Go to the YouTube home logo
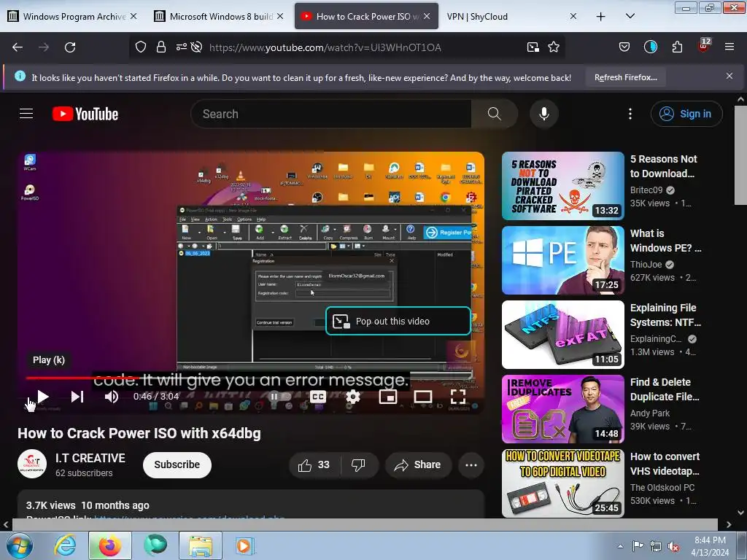Screen dimensions: 747x560 click(x=85, y=114)
